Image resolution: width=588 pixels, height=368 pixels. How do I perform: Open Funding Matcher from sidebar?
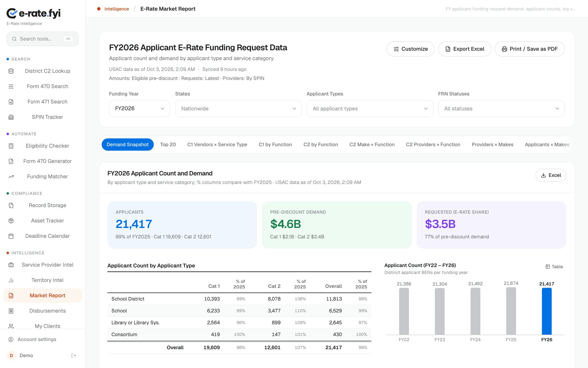pos(43,177)
